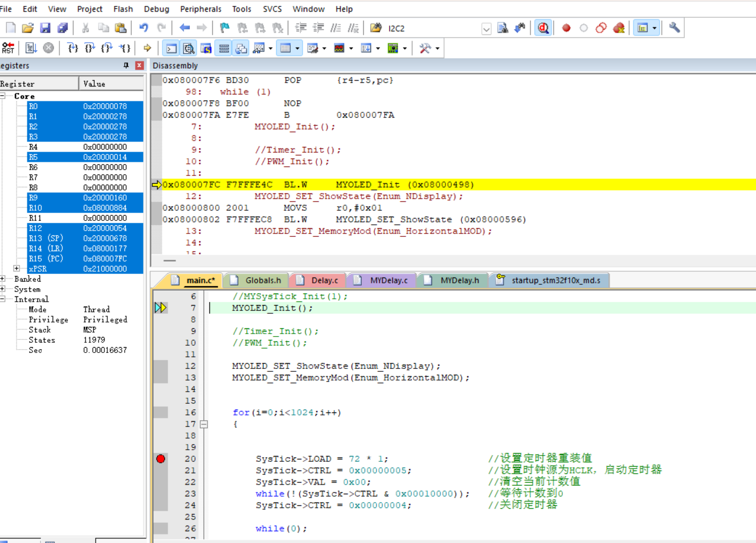Kill all breakpoints icon with the X

coord(619,28)
